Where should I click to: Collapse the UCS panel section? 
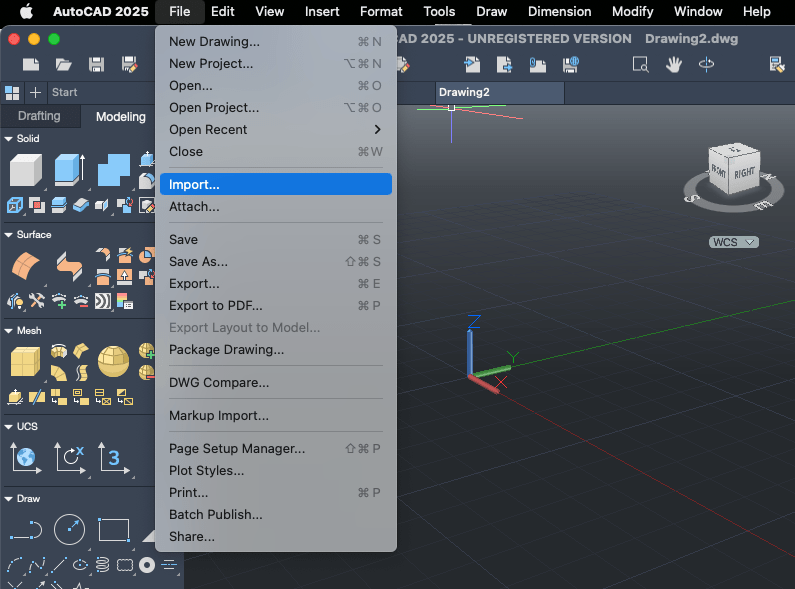[9, 427]
